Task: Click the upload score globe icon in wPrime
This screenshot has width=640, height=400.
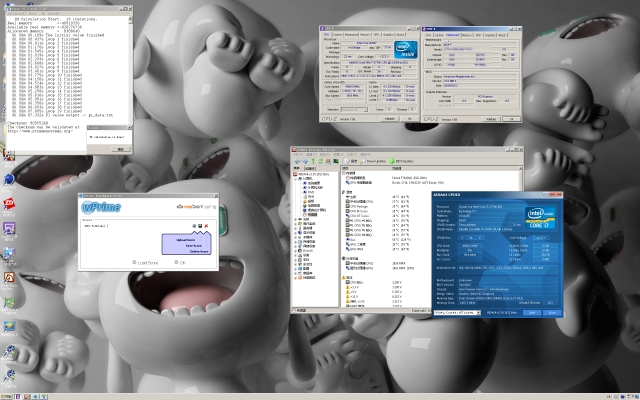Action: tap(194, 226)
